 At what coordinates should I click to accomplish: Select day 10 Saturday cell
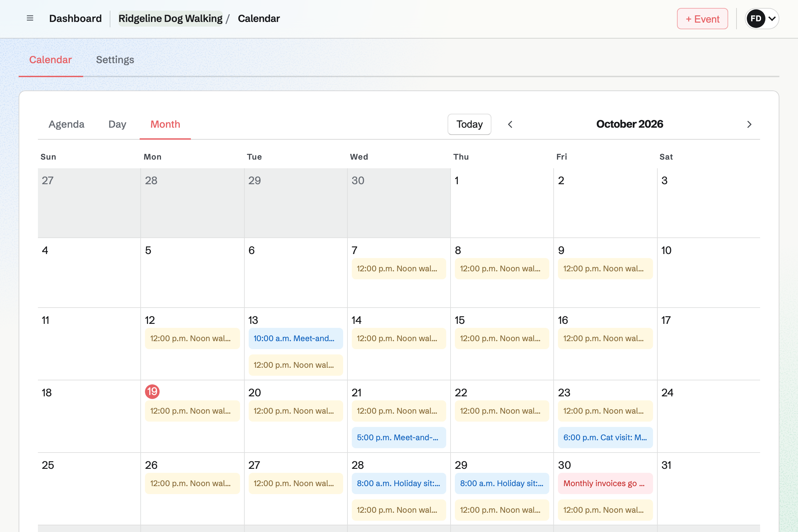click(709, 273)
